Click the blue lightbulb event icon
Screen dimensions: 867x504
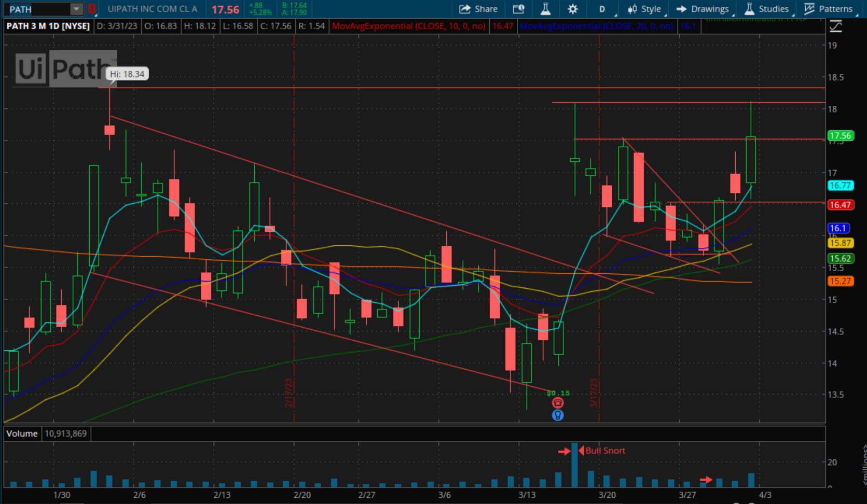coord(558,415)
